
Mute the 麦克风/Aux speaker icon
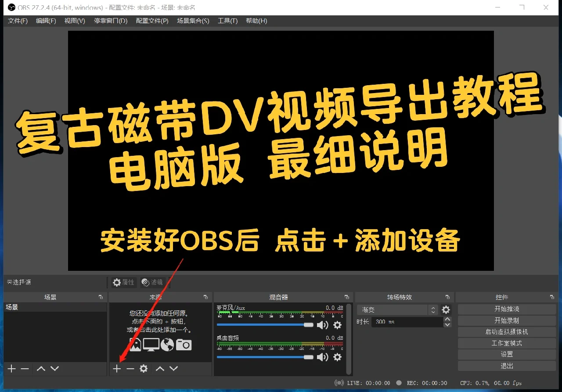coord(323,325)
